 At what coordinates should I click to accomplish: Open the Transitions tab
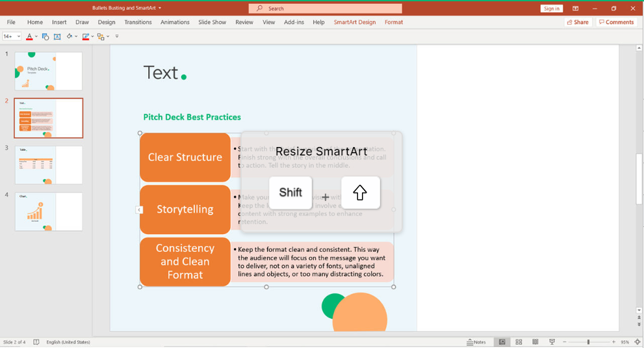pyautogui.click(x=138, y=22)
